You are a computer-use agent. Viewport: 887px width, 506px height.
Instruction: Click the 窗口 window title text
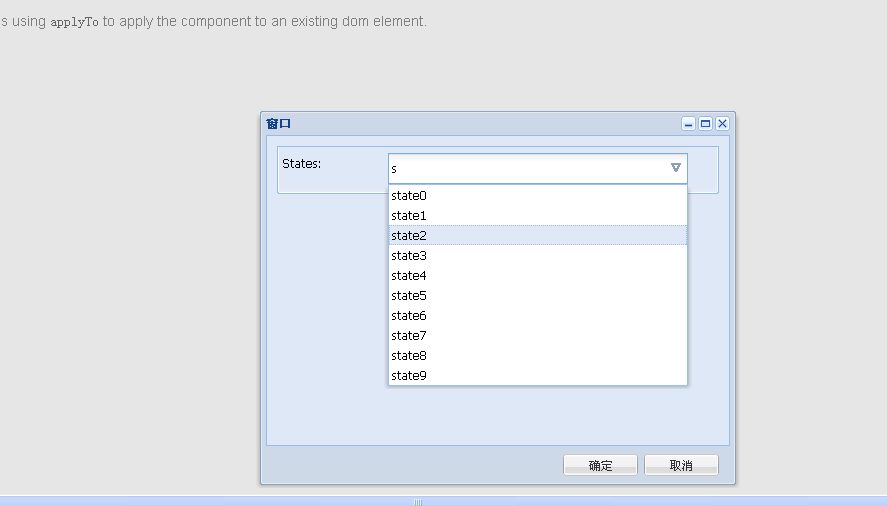[x=278, y=123]
